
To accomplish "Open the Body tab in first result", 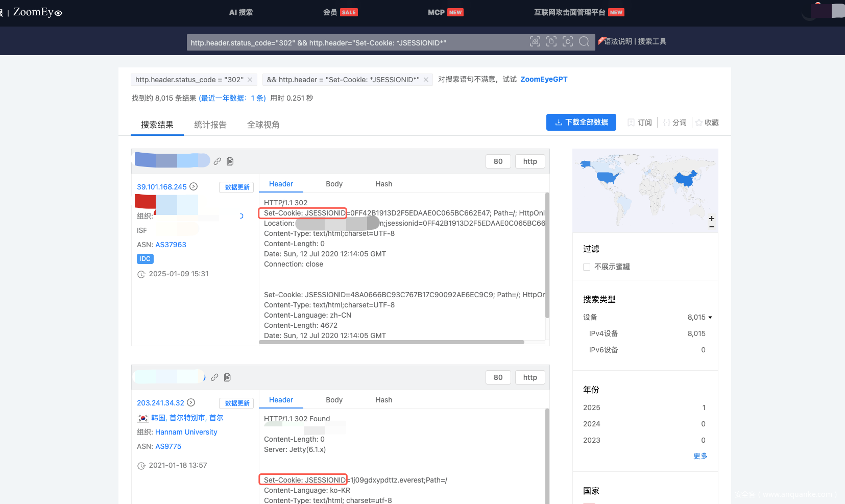I will coord(334,184).
